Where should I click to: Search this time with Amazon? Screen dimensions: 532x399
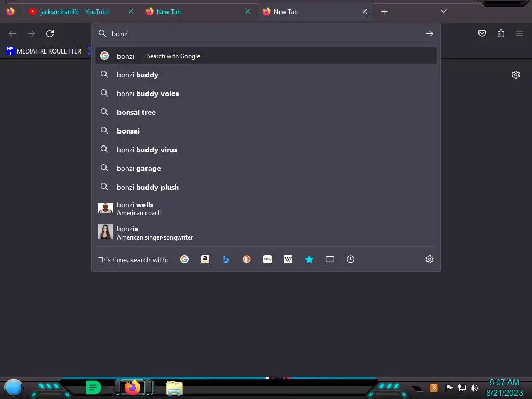(205, 259)
